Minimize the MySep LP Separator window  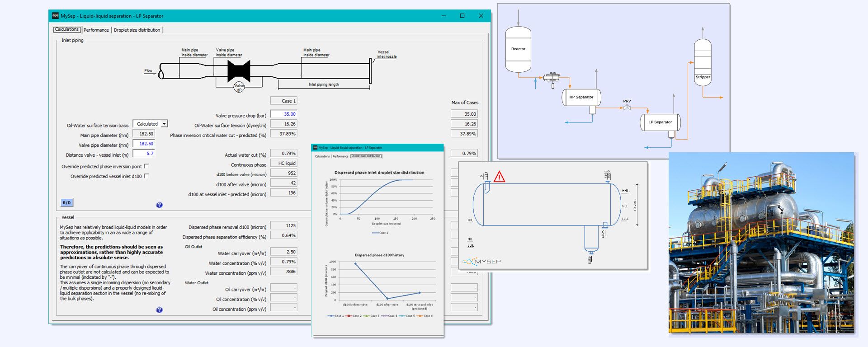tap(444, 16)
